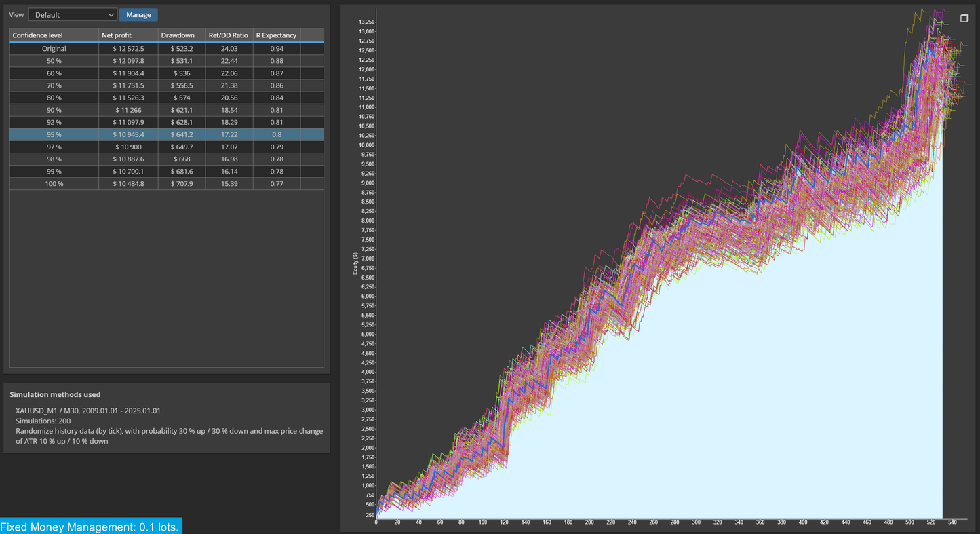Click the net profit value $ 11 751.5
Viewport: 980px width, 534px height.
[128, 85]
